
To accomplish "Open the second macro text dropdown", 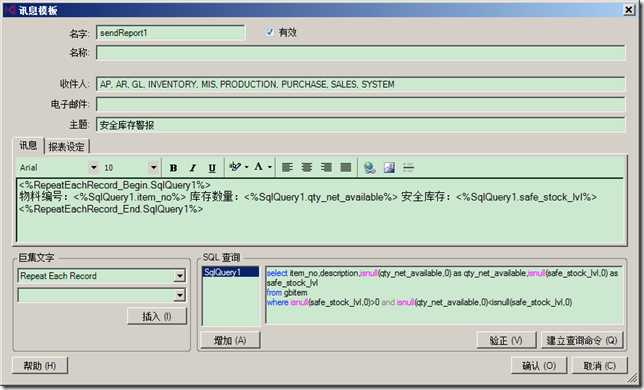I will (x=179, y=295).
